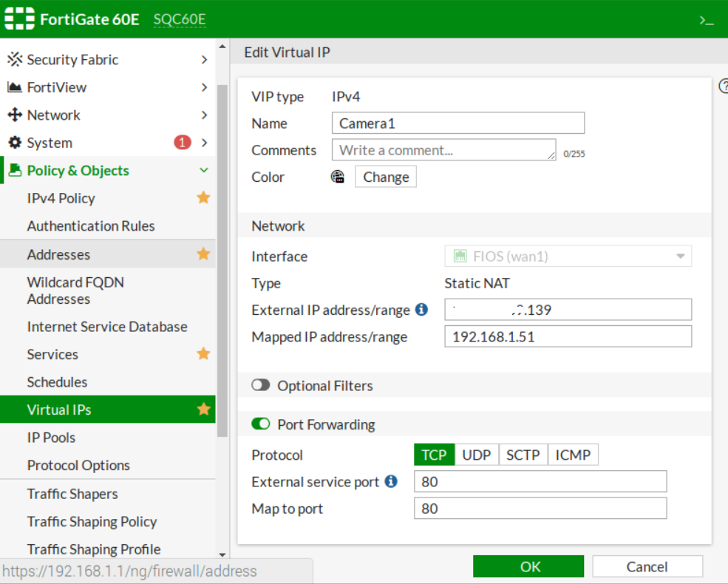Open Wildcard FQDN Addresses page

tap(75, 291)
